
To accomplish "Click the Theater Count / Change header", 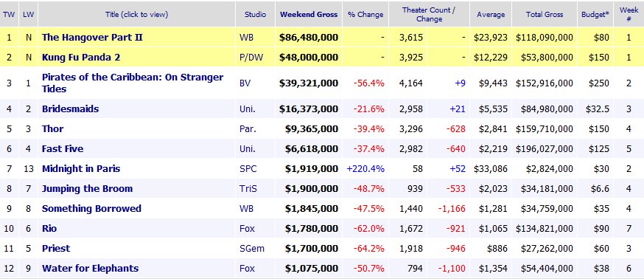I will (429, 15).
